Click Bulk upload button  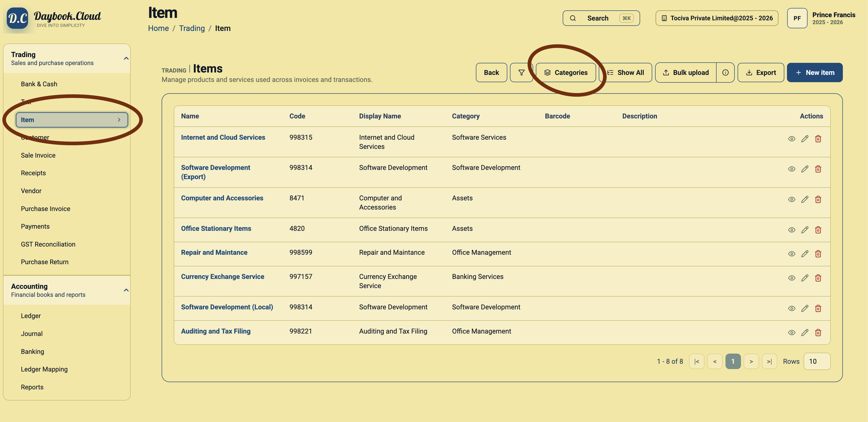(686, 72)
